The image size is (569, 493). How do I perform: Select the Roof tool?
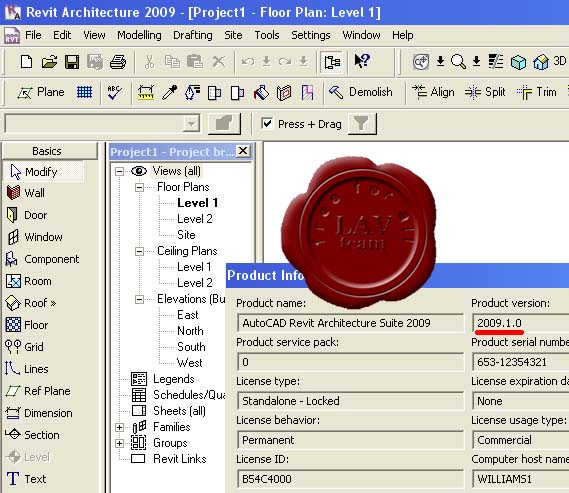pos(31,303)
